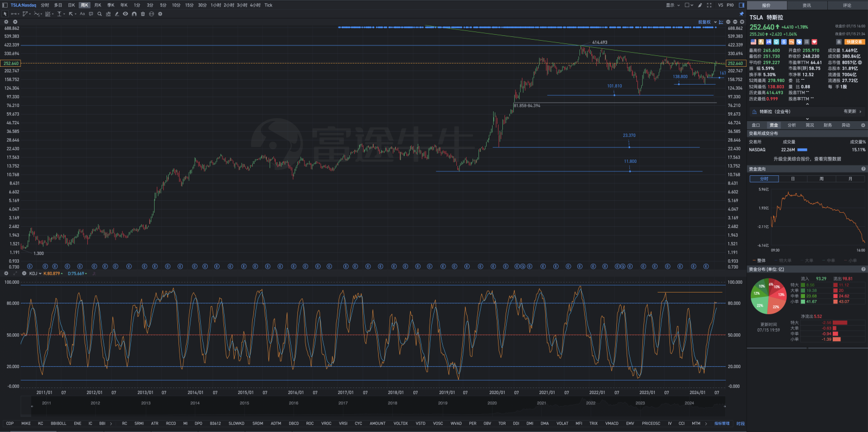Screen dimensions: 868x432
Task: Open the VS comparison button
Action: 720,5
